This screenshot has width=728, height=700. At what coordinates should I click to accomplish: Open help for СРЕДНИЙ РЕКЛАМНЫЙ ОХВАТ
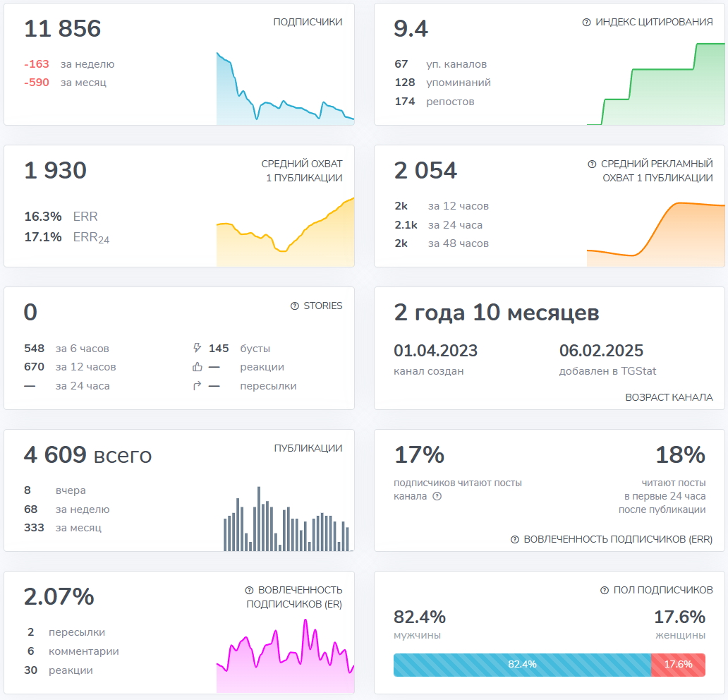coord(592,164)
